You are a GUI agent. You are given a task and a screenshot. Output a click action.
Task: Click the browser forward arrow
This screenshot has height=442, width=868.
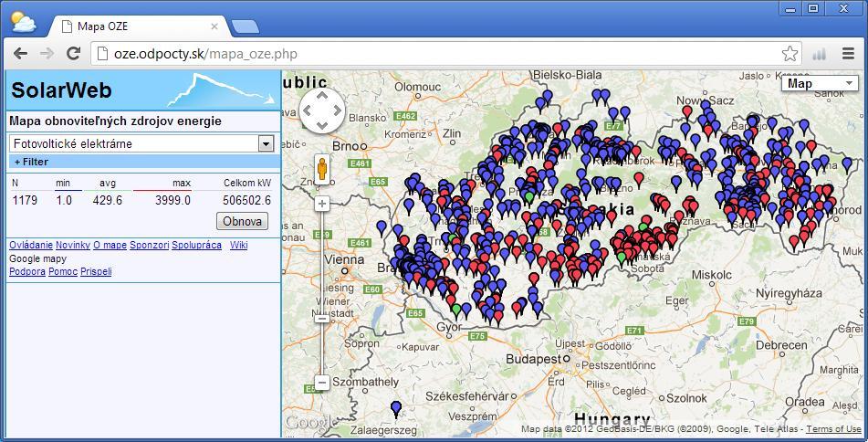[47, 54]
